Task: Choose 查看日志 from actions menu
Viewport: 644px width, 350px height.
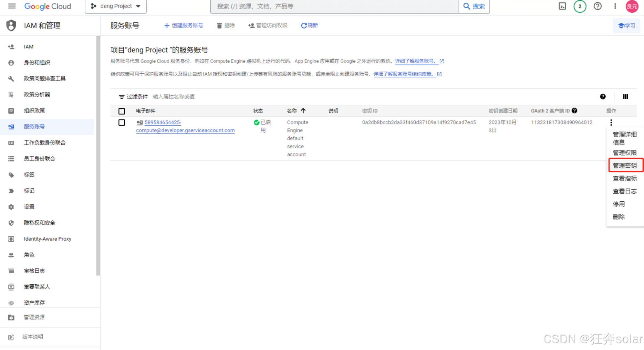Action: (625, 191)
